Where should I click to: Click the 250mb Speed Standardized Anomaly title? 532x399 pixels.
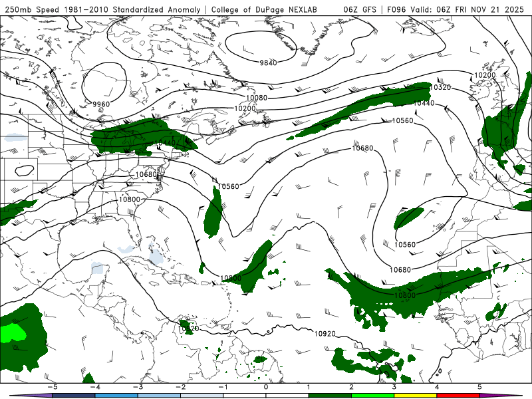102,9
